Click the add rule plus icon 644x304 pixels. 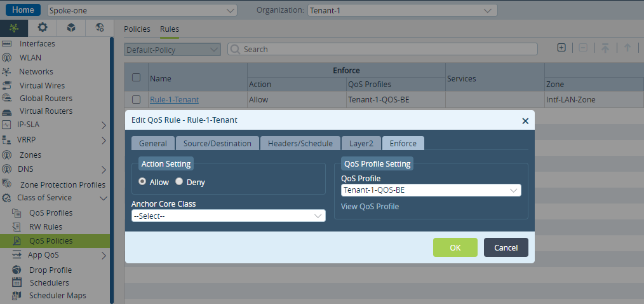pyautogui.click(x=561, y=48)
